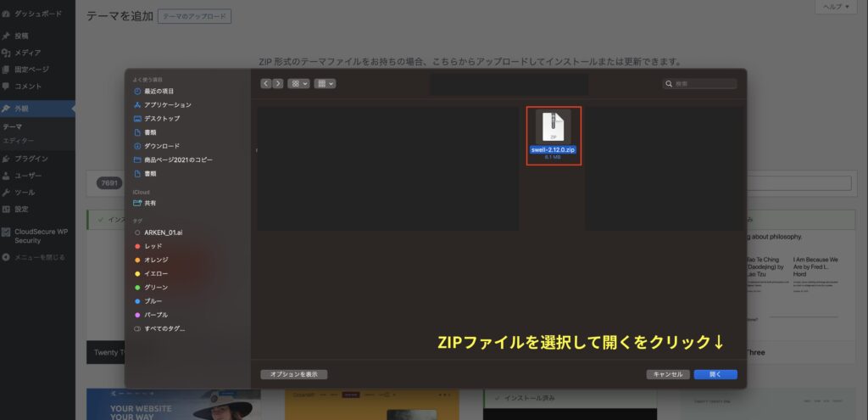Show all tags with すべてのタグ
Screen dimensions: 868x420
click(x=164, y=328)
